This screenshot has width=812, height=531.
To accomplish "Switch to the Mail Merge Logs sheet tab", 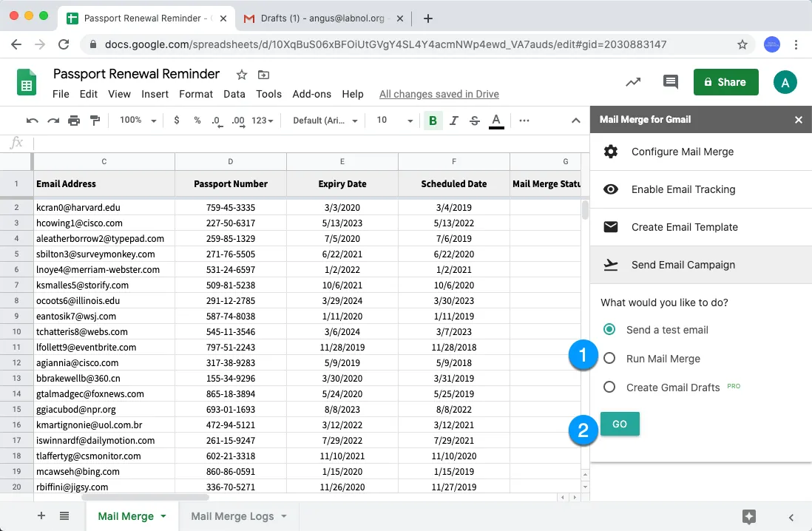I will tap(232, 516).
